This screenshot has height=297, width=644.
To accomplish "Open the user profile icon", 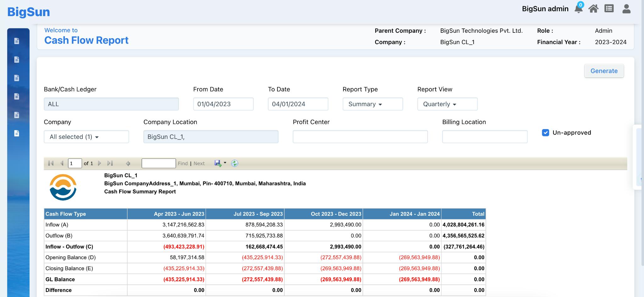I will point(626,9).
